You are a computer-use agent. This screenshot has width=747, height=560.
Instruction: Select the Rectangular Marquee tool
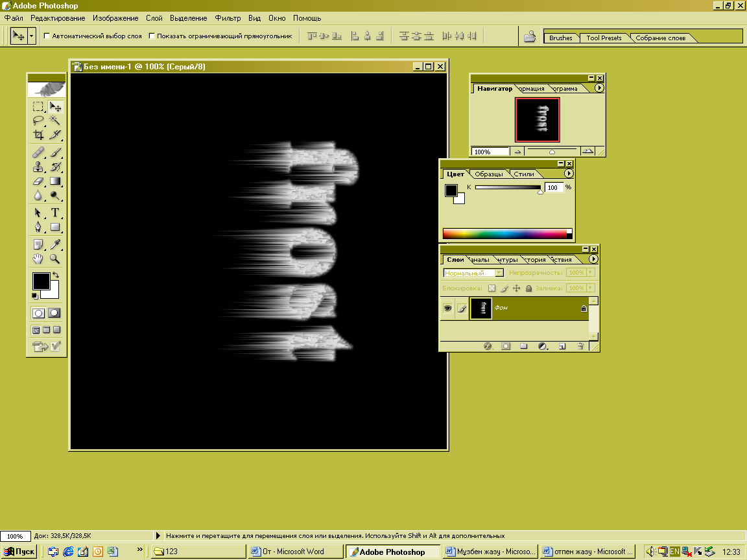pyautogui.click(x=38, y=107)
